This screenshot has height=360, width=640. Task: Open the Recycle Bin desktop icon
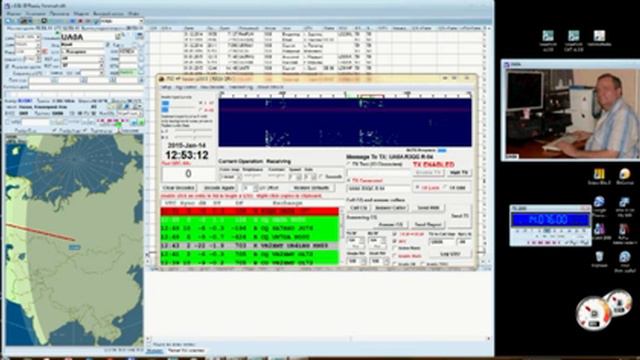[x=599, y=259]
